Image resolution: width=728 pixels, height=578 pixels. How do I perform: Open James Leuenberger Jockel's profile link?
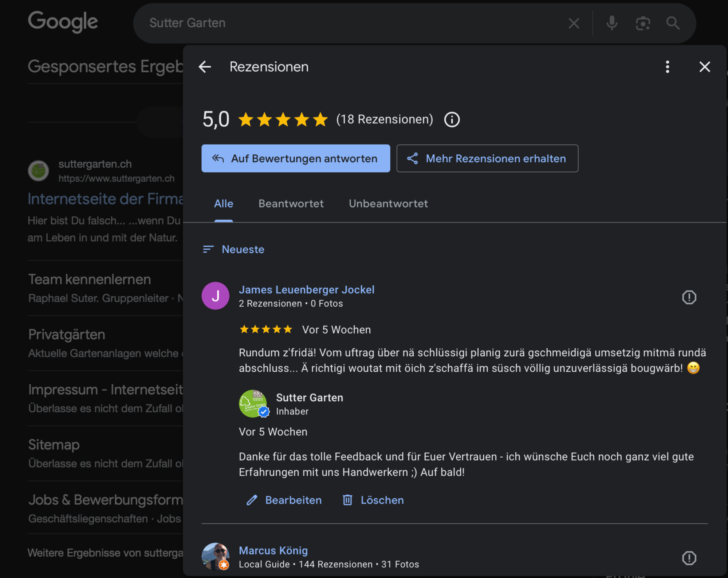(306, 290)
